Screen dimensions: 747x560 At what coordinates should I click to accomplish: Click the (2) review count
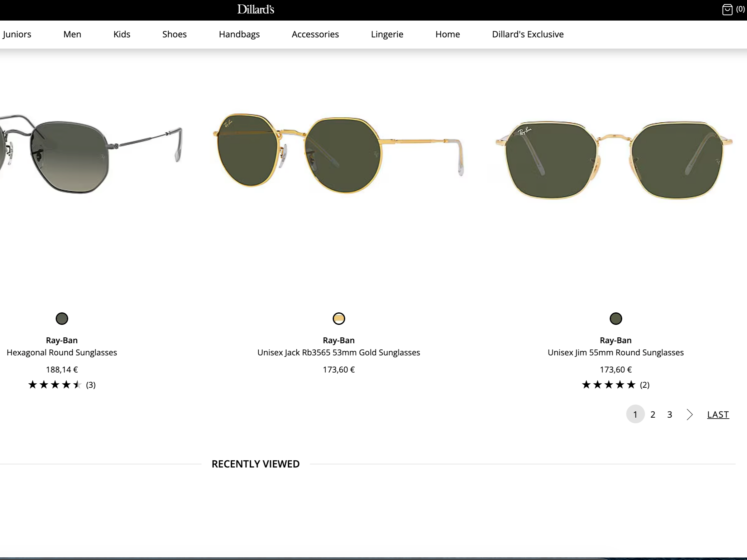click(x=645, y=385)
